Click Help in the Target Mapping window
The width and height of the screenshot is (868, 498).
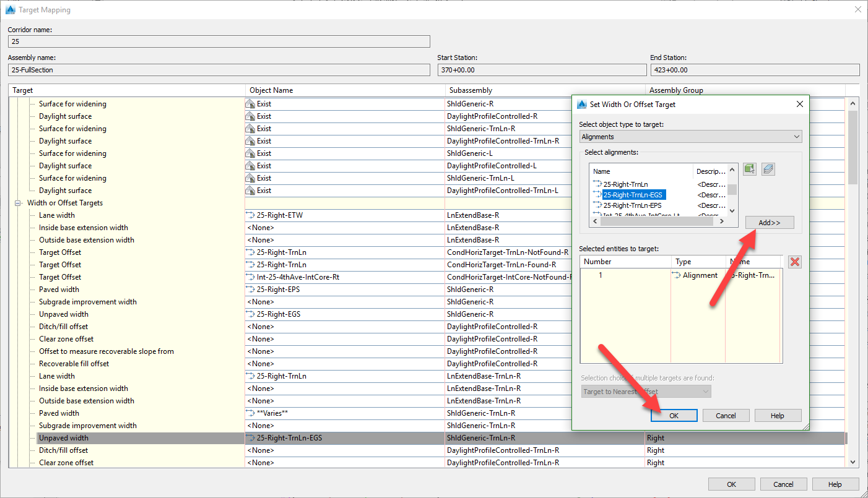coord(835,484)
